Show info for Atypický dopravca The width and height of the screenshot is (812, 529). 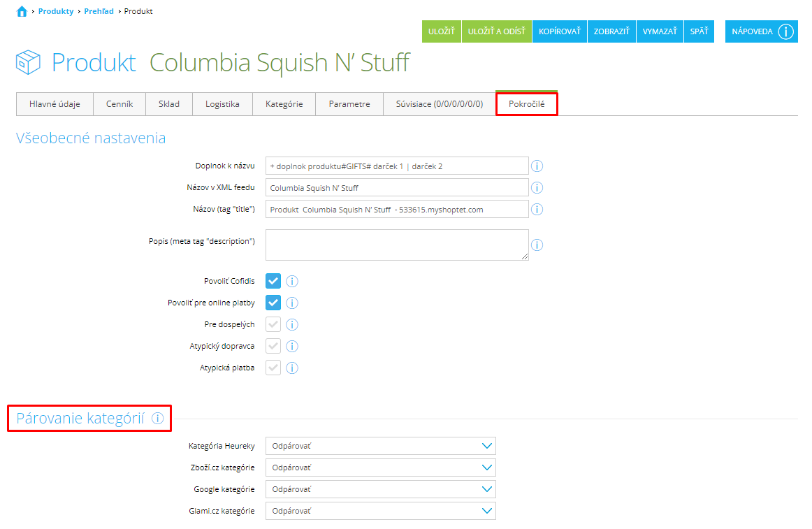click(x=292, y=347)
